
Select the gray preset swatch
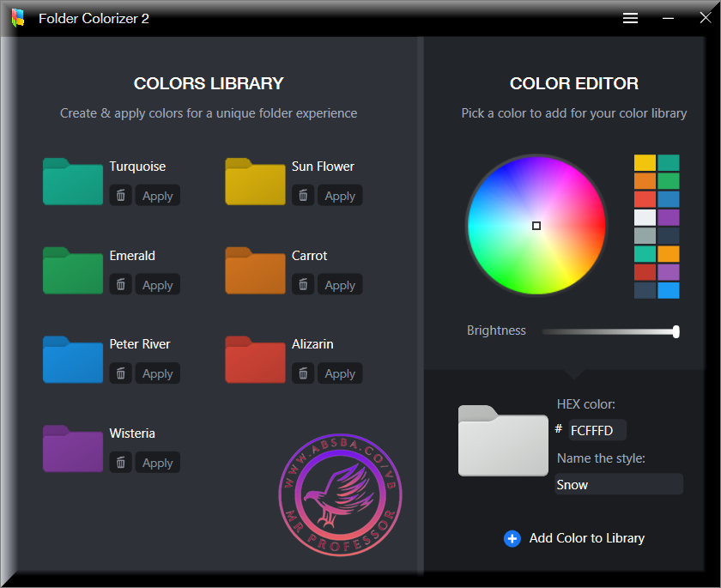coord(645,235)
